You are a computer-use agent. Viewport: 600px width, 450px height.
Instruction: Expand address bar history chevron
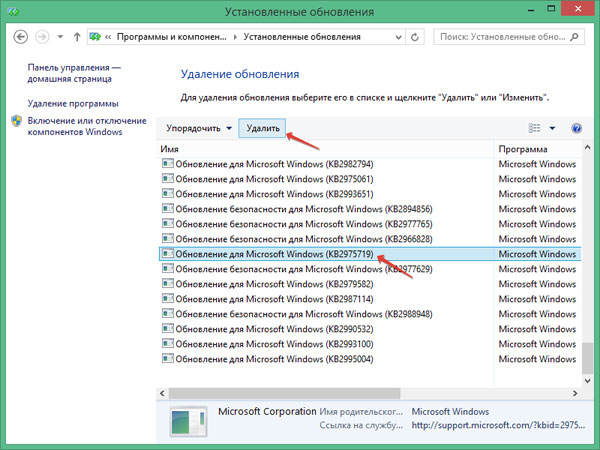tap(398, 37)
